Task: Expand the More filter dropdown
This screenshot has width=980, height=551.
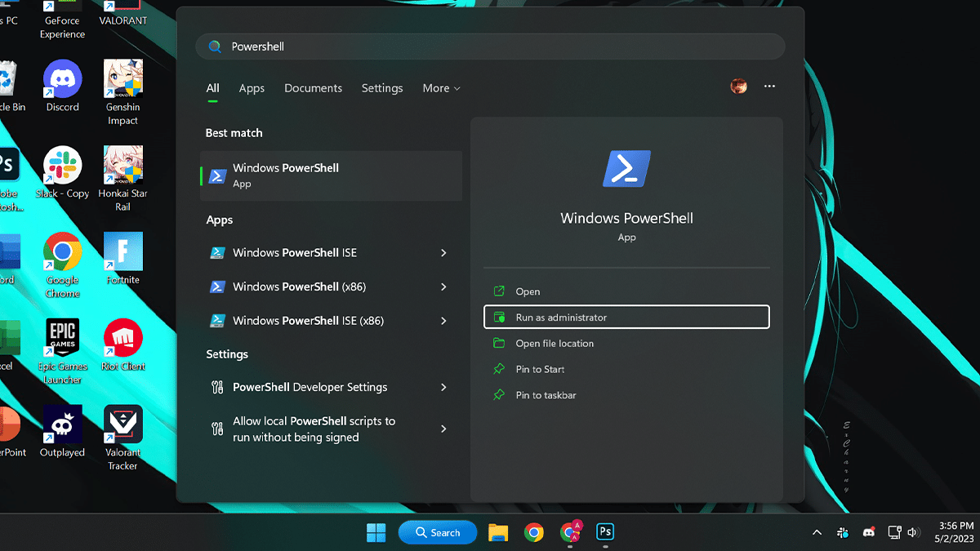Action: point(441,88)
